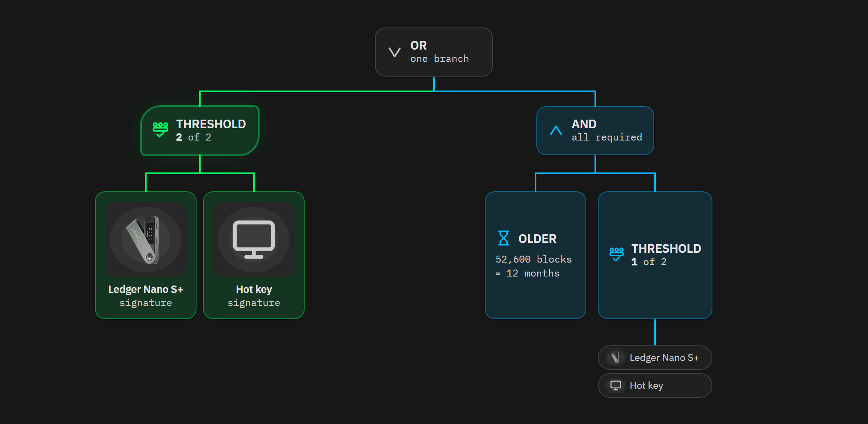This screenshot has width=868, height=424.
Task: Select the AND all required node
Action: tap(595, 131)
